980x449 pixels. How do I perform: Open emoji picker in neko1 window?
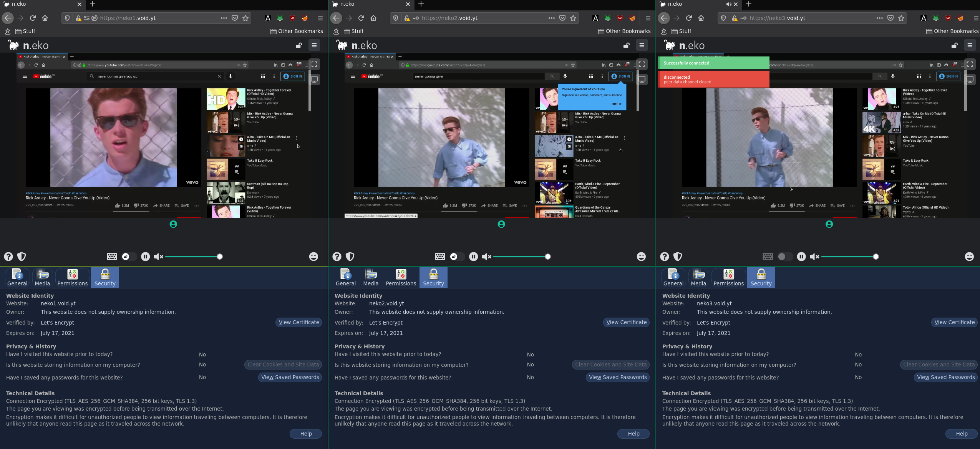click(313, 257)
